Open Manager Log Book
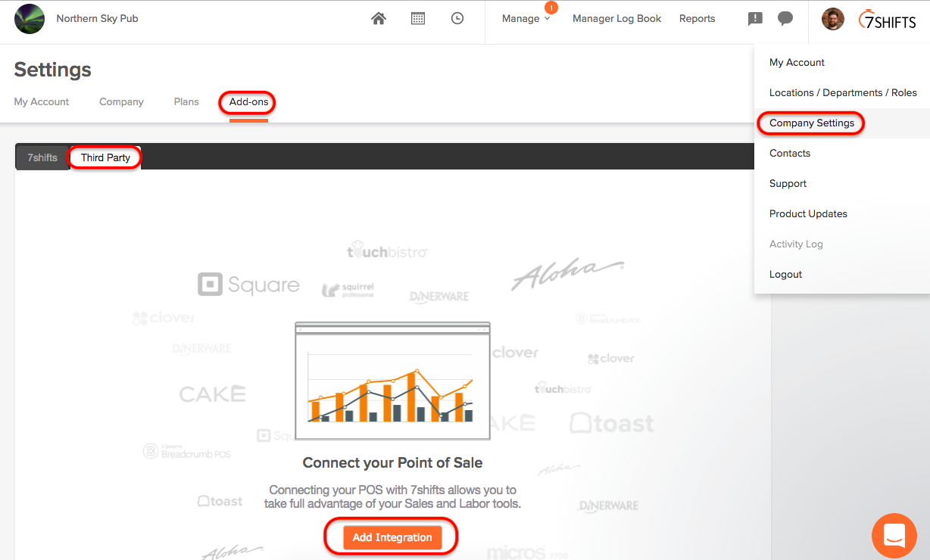The height and width of the screenshot is (560, 930). 616,18
